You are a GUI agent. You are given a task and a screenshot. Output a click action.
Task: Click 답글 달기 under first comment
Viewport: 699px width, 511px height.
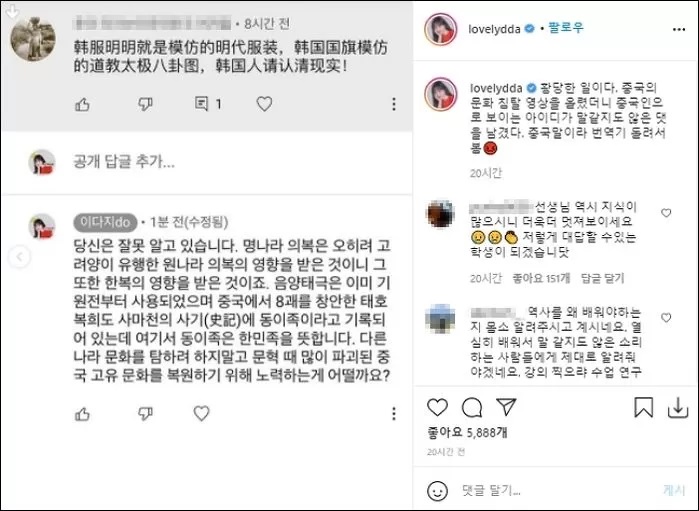pyautogui.click(x=602, y=279)
